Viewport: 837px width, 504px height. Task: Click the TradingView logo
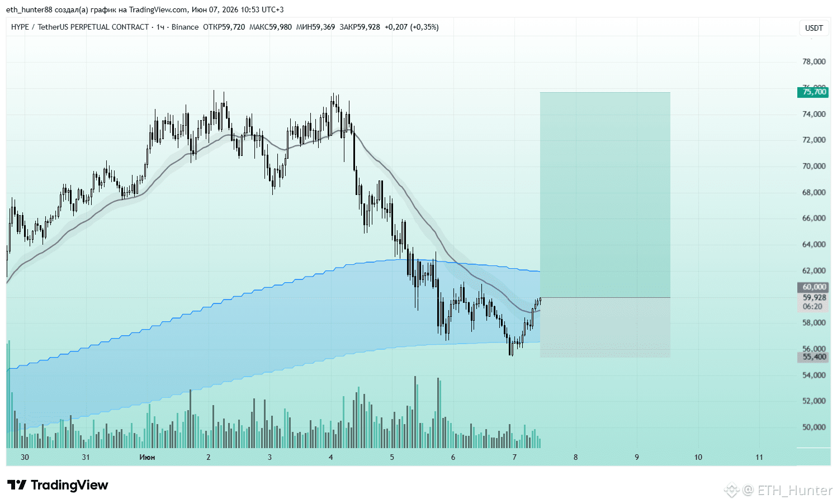[58, 485]
